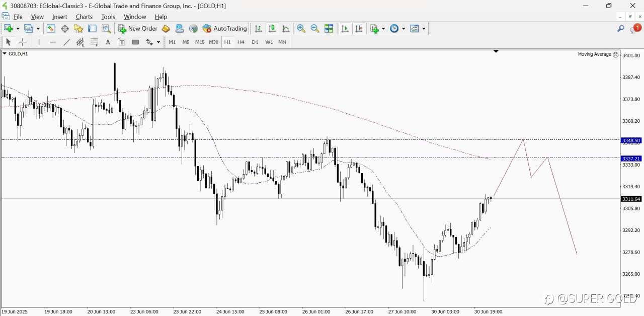644x316 pixels.
Task: Click the chart shift triangle marker
Action: 496,51
